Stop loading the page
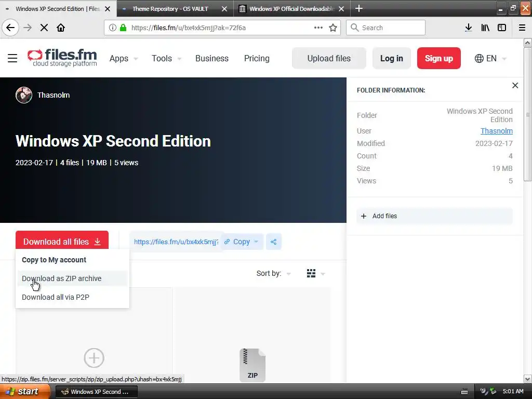This screenshot has width=532, height=399. click(x=44, y=28)
